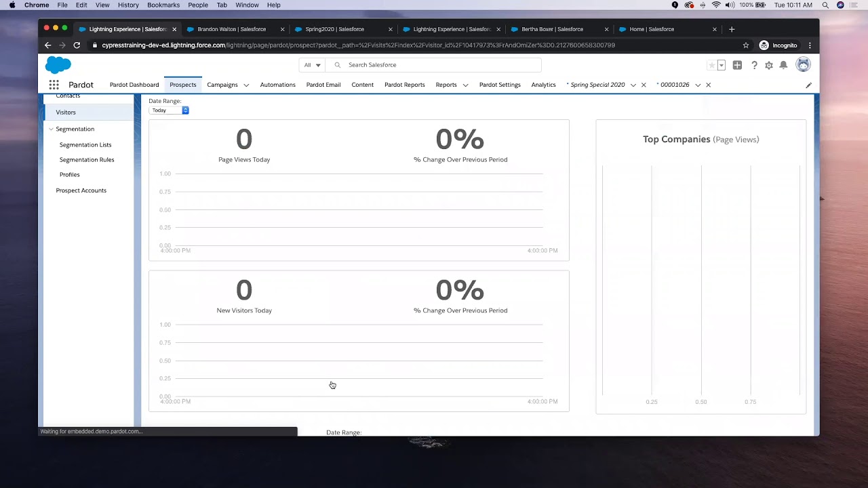
Task: Expand the Reports tab dropdown arrow
Action: [465, 85]
